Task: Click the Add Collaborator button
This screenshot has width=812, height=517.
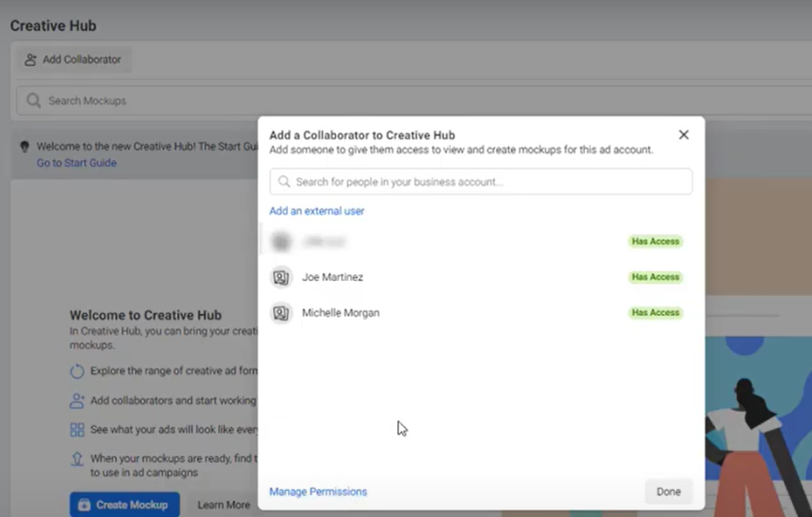Action: pyautogui.click(x=73, y=59)
